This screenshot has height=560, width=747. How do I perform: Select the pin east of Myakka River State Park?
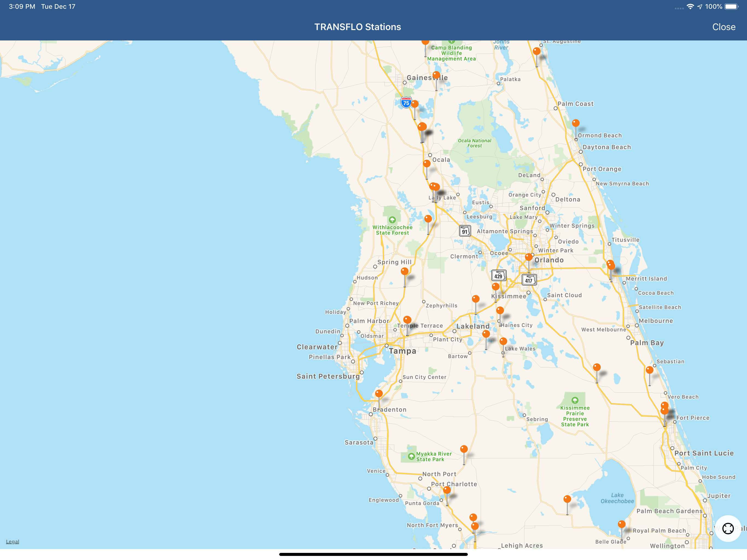tap(464, 449)
